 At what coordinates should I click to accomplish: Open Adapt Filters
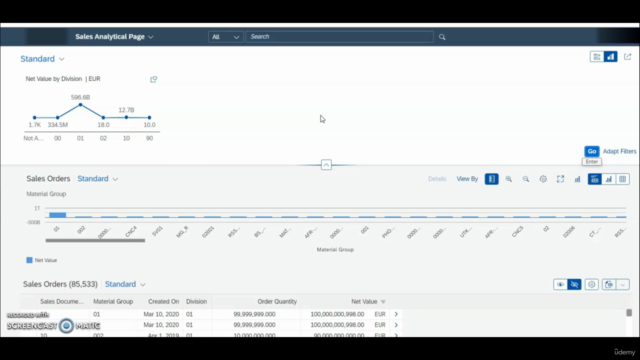(x=619, y=151)
